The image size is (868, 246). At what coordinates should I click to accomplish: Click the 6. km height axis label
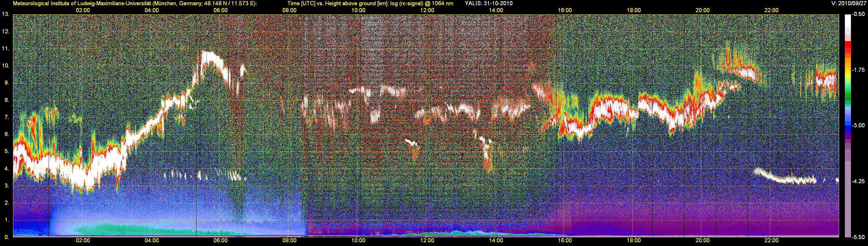click(x=7, y=134)
